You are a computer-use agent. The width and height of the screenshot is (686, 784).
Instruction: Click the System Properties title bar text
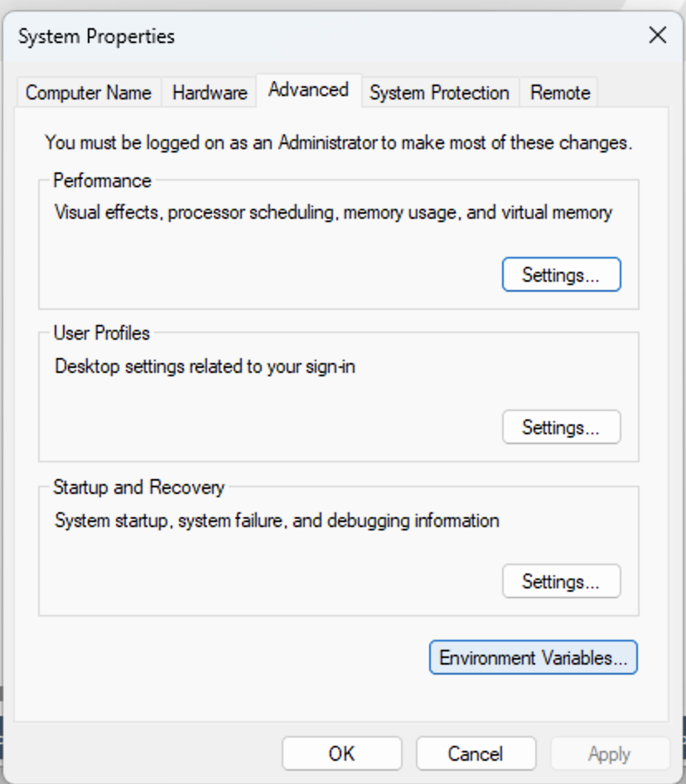tap(96, 36)
